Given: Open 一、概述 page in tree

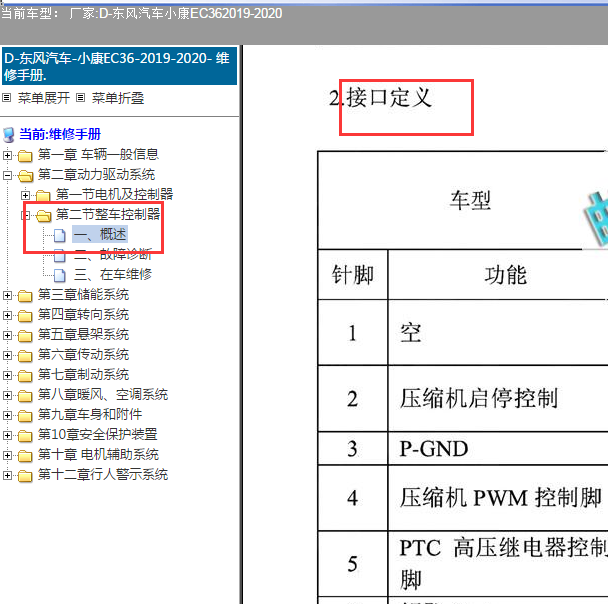Looking at the screenshot, I should (100, 235).
